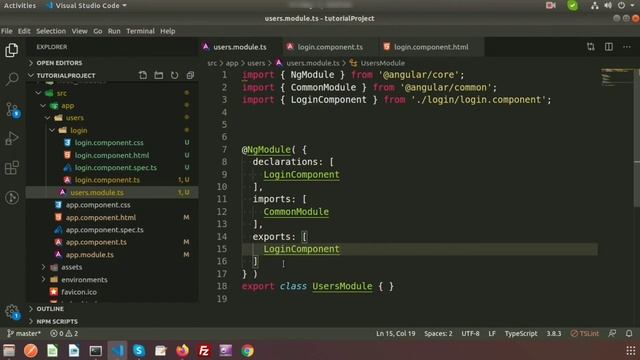The image size is (640, 360).
Task: Click New Folder icon in explorer header
Action: [159, 76]
